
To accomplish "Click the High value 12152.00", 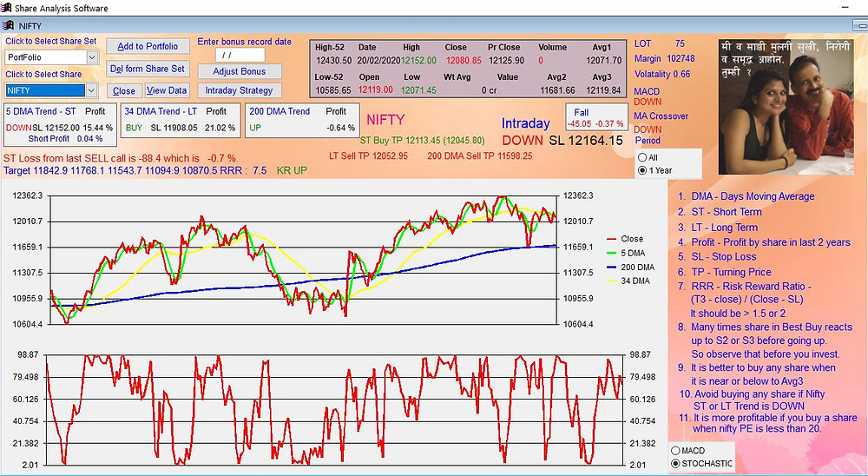I will pyautogui.click(x=419, y=61).
